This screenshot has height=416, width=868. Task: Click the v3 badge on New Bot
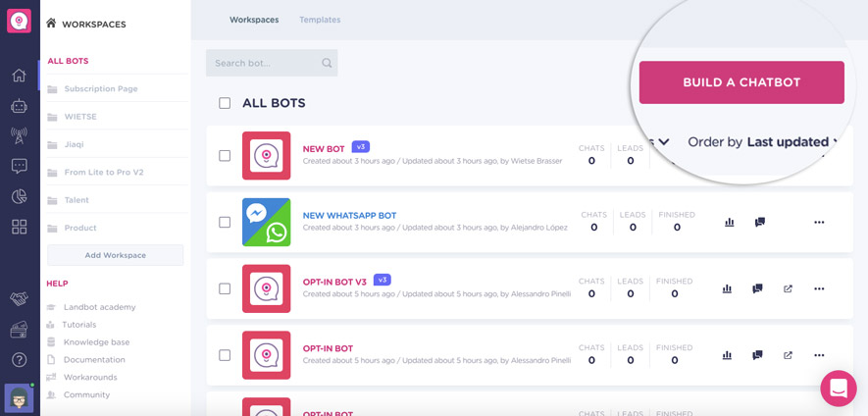coord(360,147)
